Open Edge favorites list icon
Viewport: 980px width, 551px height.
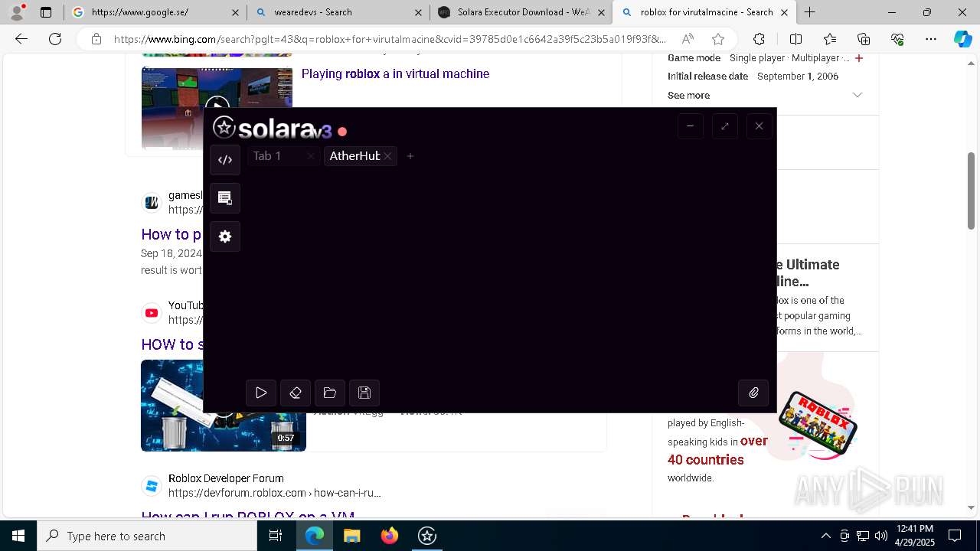pos(830,39)
